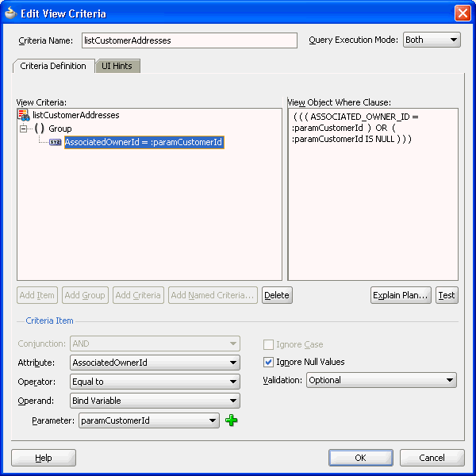Image resolution: width=476 pixels, height=476 pixels.
Task: Click the Help button
Action: point(44,458)
